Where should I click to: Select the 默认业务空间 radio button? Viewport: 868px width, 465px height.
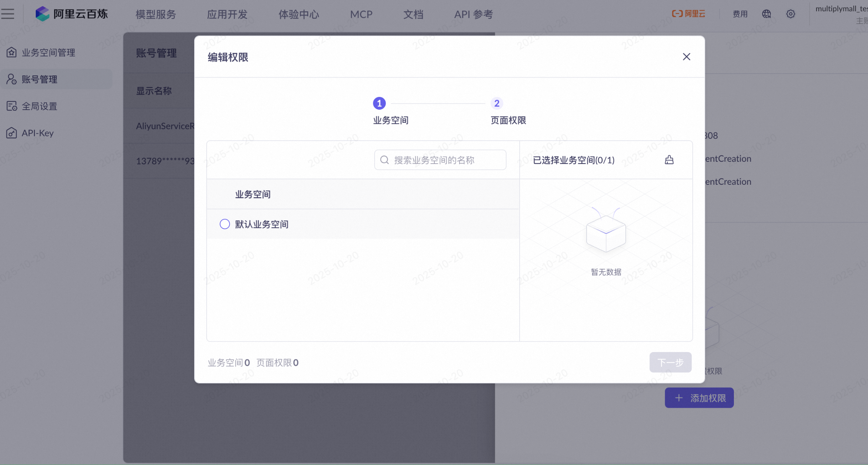point(225,224)
